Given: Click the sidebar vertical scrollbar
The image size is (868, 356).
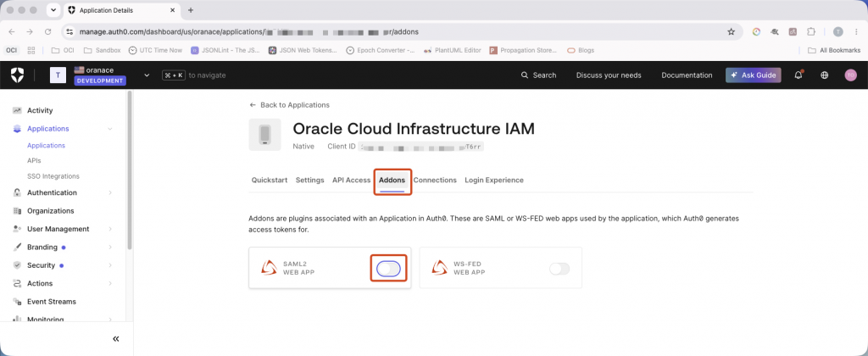Looking at the screenshot, I should [x=129, y=170].
